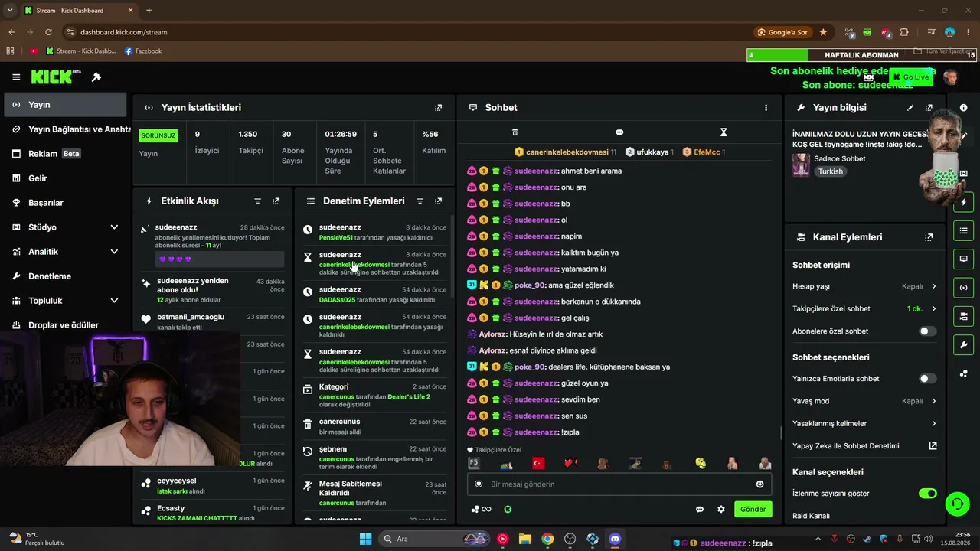The height and width of the screenshot is (551, 980).
Task: Click the Go Live button
Action: pos(911,77)
